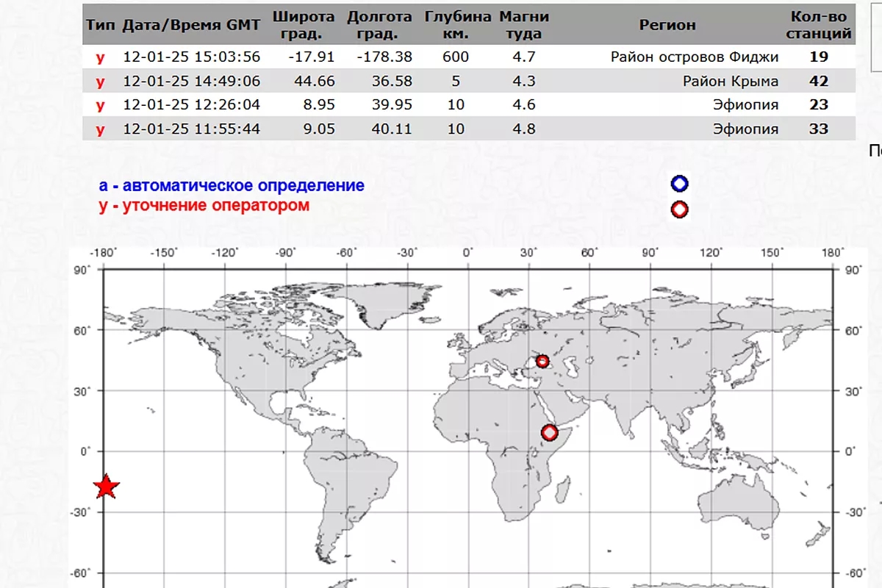882x588 pixels.
Task: Click the 'Район Крыма' region cell
Action: 730,81
